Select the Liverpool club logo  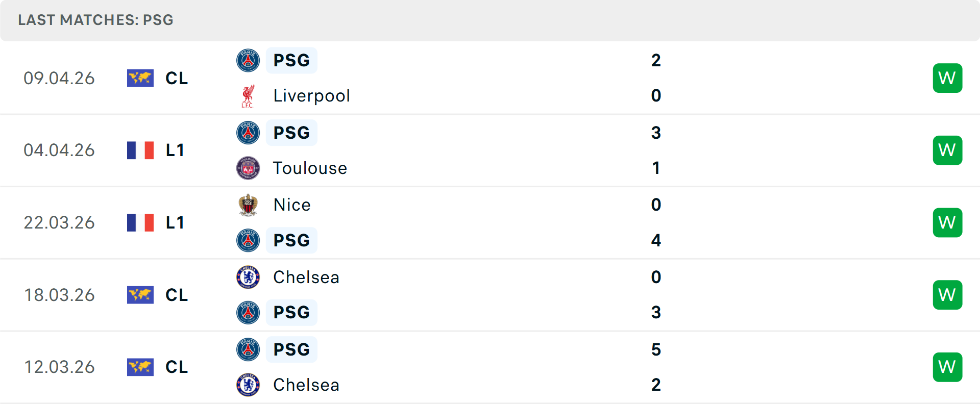click(x=248, y=95)
